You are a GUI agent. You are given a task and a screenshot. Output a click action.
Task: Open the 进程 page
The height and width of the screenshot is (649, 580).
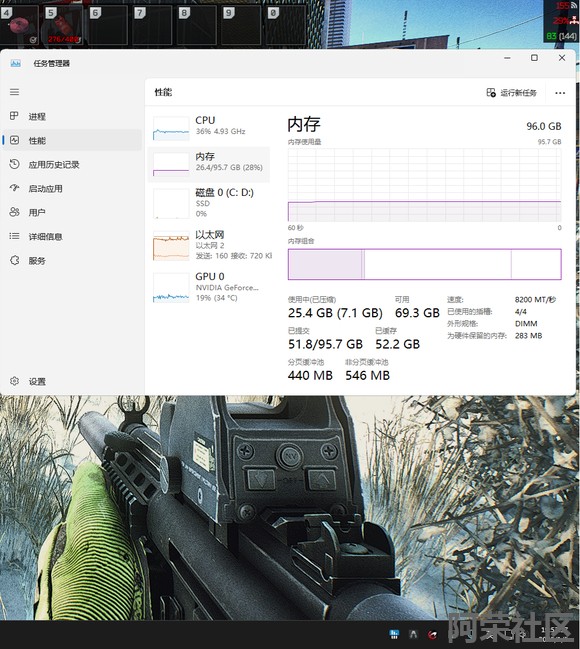(72, 116)
